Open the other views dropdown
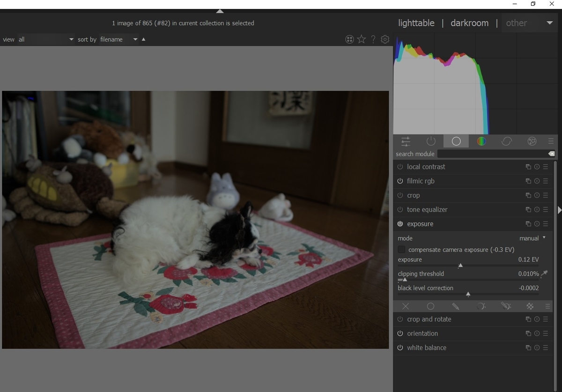 [529, 23]
